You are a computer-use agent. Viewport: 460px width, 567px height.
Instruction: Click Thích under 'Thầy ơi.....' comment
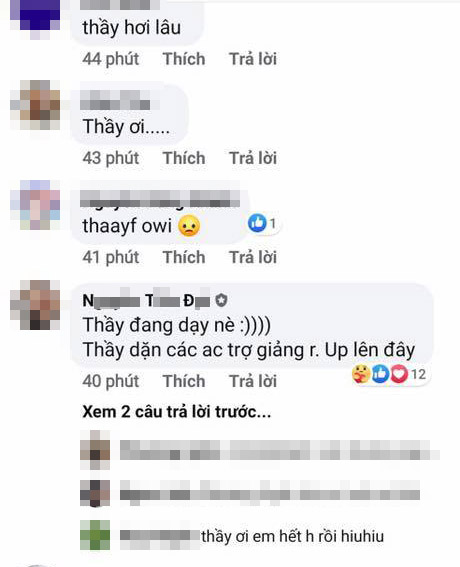tap(184, 158)
